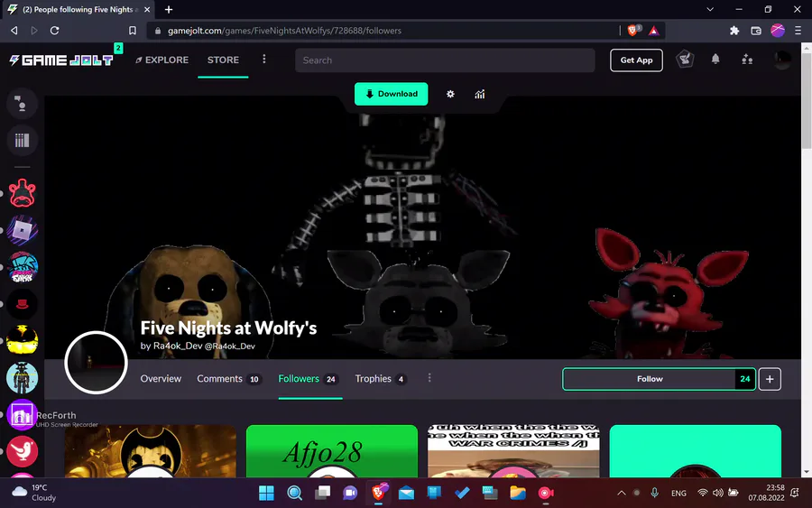Open developer link @Ra4ok_Dev

(230, 346)
